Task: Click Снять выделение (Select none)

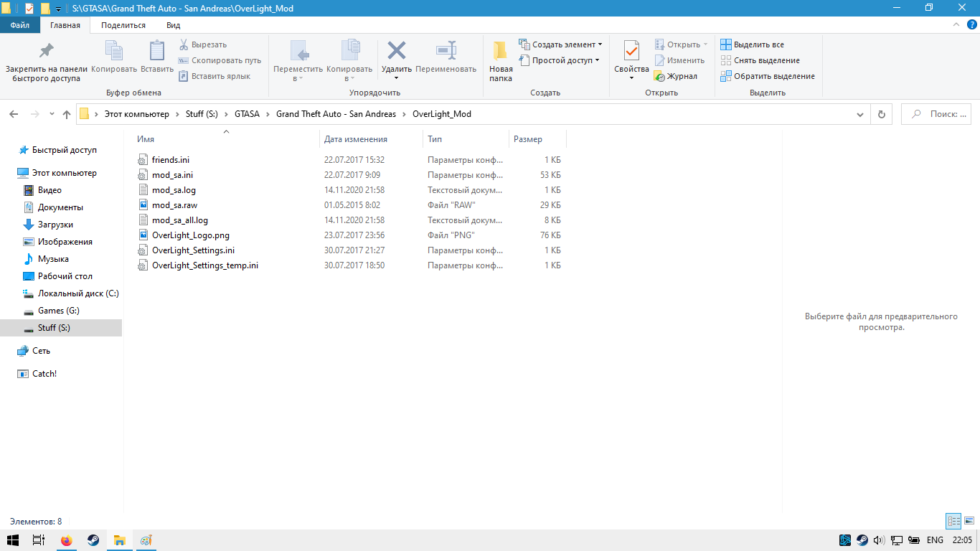Action: 760,60
